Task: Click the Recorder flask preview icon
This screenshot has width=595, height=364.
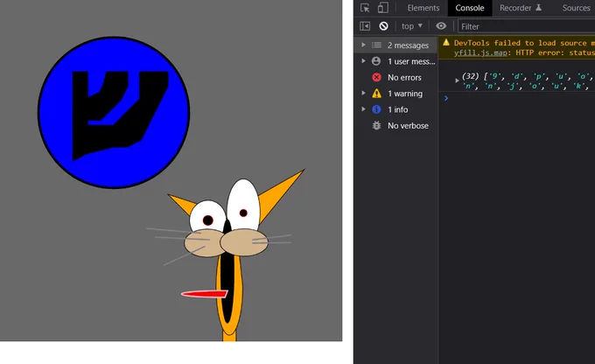Action: pos(538,8)
